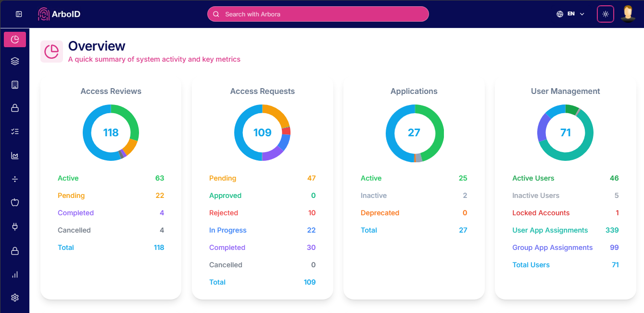
Task: Click the Approved row in Access Requests
Action: click(x=263, y=196)
